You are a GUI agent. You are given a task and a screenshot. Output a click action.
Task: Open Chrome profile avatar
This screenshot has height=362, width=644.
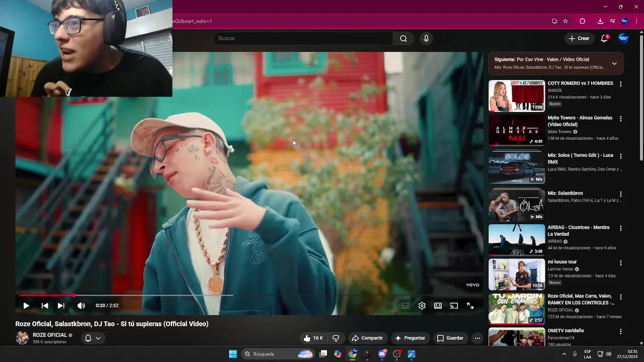click(x=624, y=21)
